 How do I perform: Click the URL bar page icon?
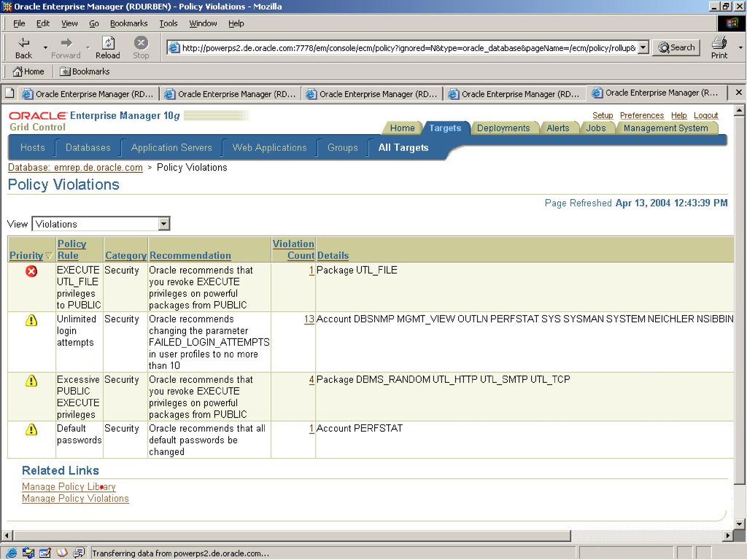(174, 47)
